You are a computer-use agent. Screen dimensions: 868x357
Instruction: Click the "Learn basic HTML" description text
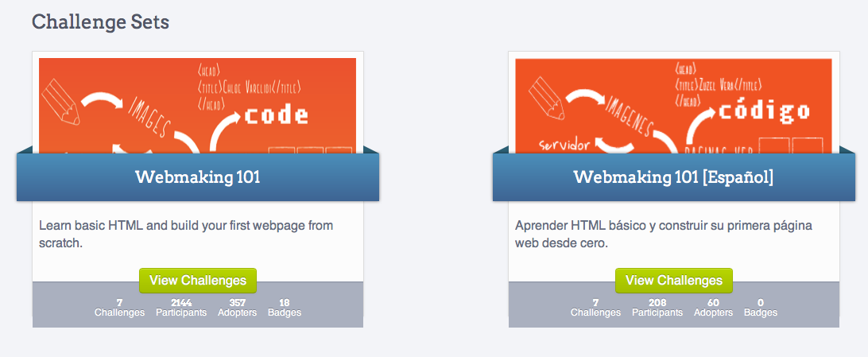click(186, 235)
